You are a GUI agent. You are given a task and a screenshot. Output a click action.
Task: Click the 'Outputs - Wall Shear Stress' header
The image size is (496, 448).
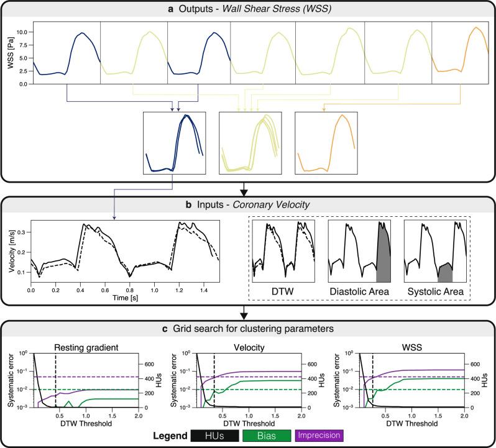tap(247, 10)
